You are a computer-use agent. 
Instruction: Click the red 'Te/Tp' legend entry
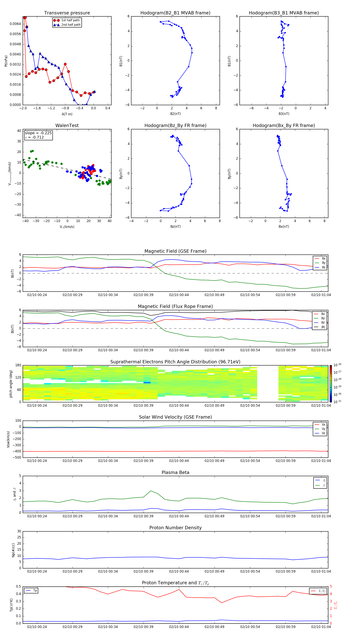318,591
